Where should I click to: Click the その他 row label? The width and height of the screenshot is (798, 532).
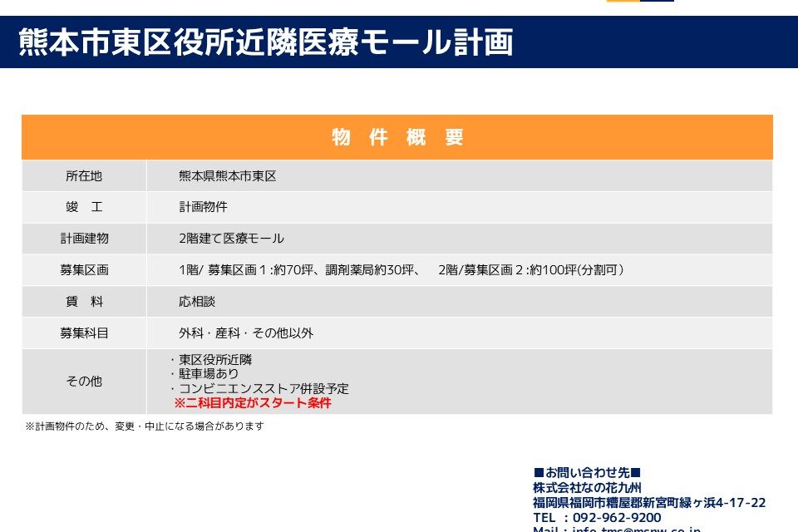point(84,382)
